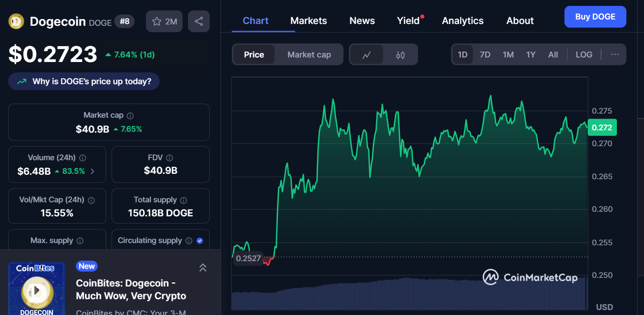Click Market cap info icon

(x=130, y=116)
